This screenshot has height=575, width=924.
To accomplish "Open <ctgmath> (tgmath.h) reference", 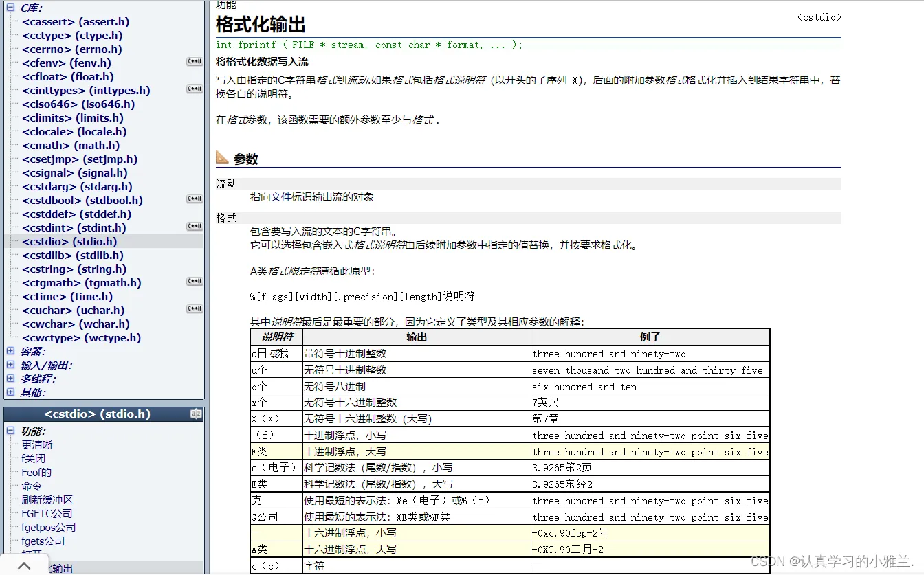I will (x=82, y=283).
